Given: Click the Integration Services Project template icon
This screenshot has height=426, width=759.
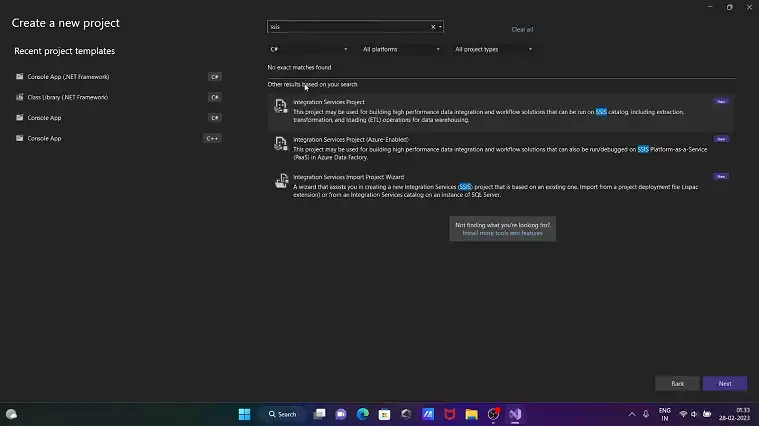Looking at the screenshot, I should (281, 106).
